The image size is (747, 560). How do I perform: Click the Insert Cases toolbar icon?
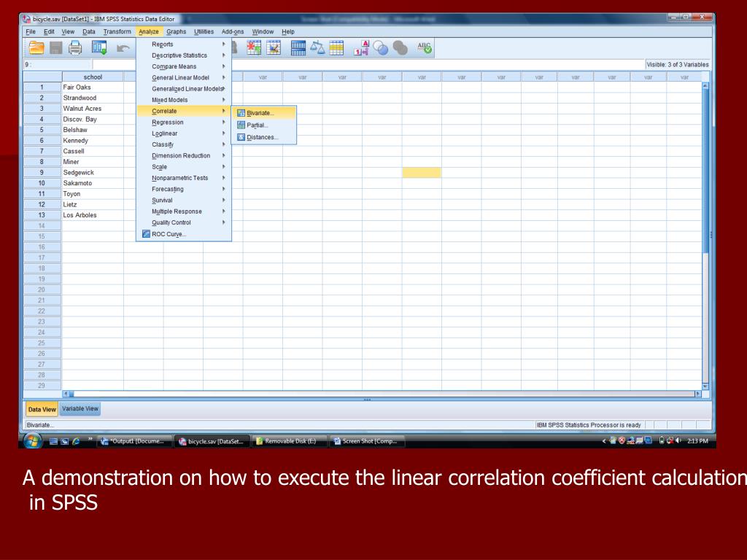[254, 47]
